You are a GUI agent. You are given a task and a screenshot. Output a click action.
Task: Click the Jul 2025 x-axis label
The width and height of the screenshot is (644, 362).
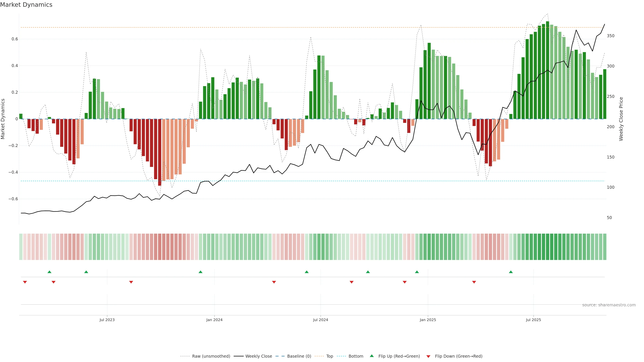coord(533,320)
